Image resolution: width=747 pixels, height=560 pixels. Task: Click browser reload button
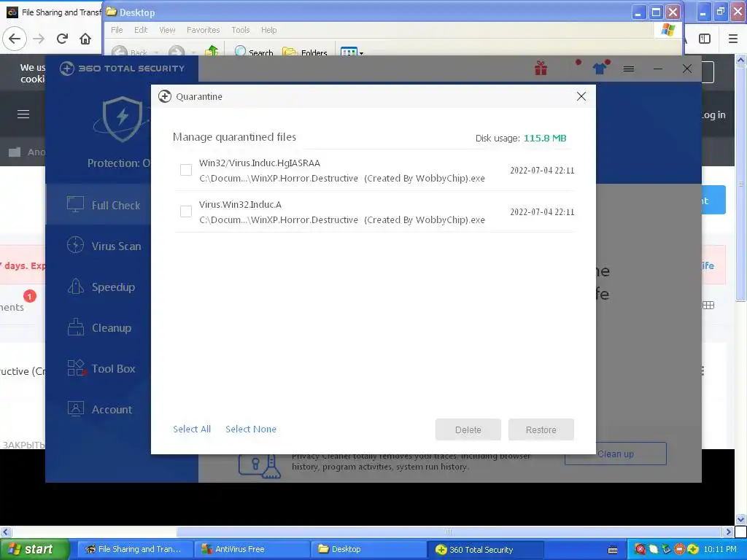tap(62, 39)
